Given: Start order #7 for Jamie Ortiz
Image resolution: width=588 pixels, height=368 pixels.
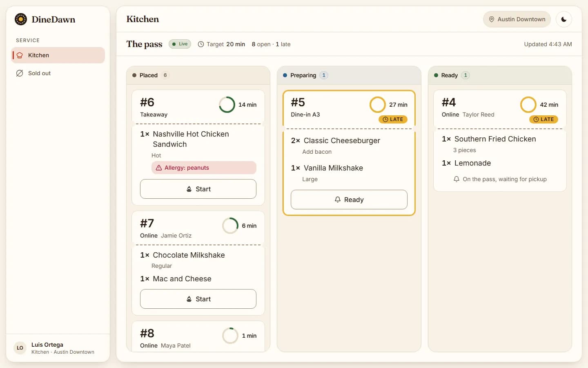Looking at the screenshot, I should [198, 299].
